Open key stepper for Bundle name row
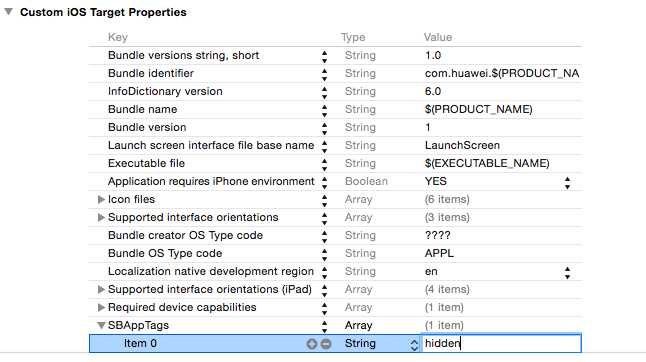Screen dimensions: 646x362 [x=325, y=110]
